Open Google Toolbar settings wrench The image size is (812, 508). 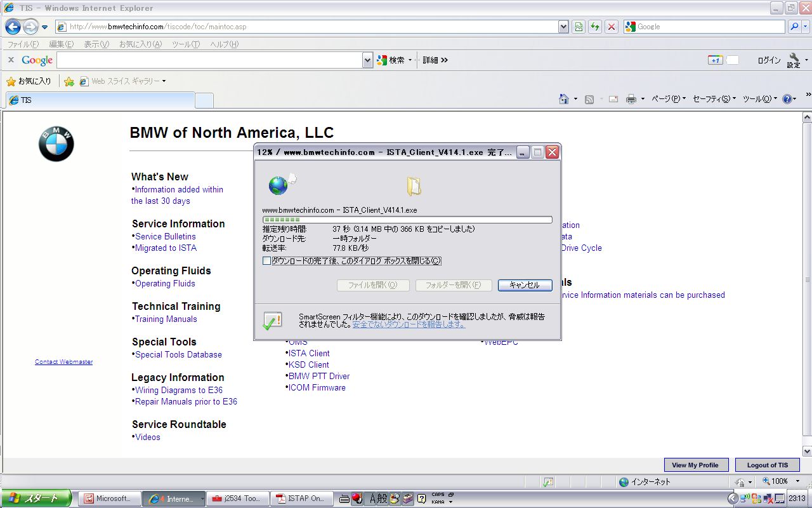[x=794, y=60]
